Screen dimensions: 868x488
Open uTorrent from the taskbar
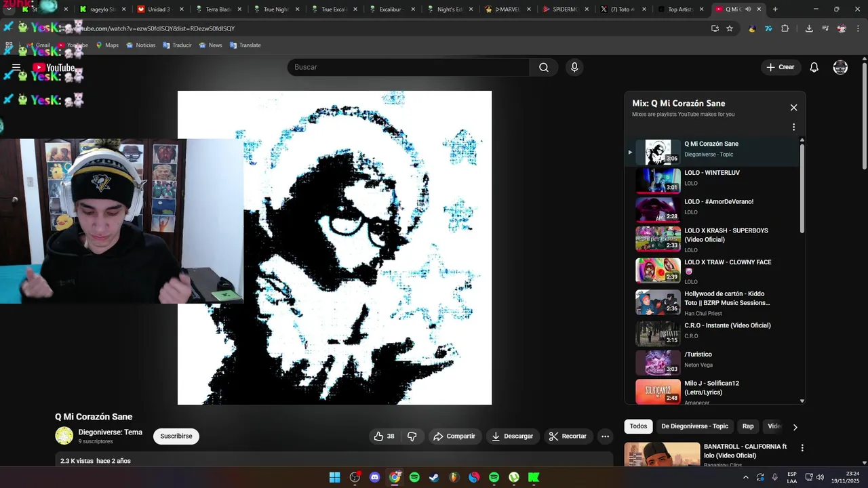[x=514, y=477]
